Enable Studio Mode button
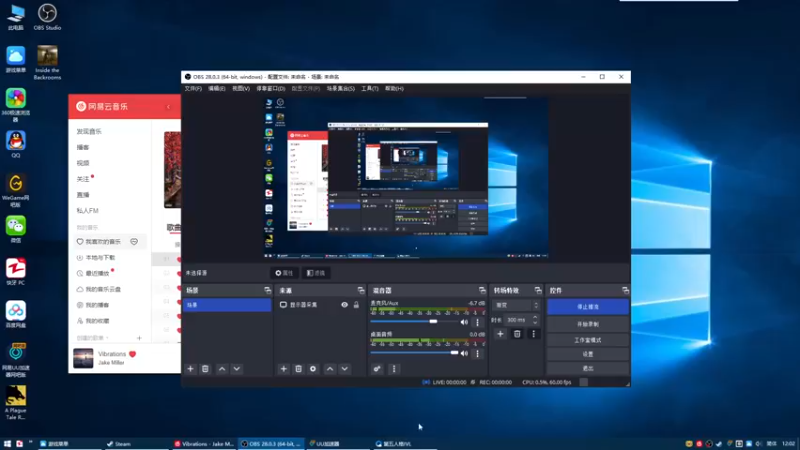Viewport: 800px width, 450px height. click(x=588, y=340)
